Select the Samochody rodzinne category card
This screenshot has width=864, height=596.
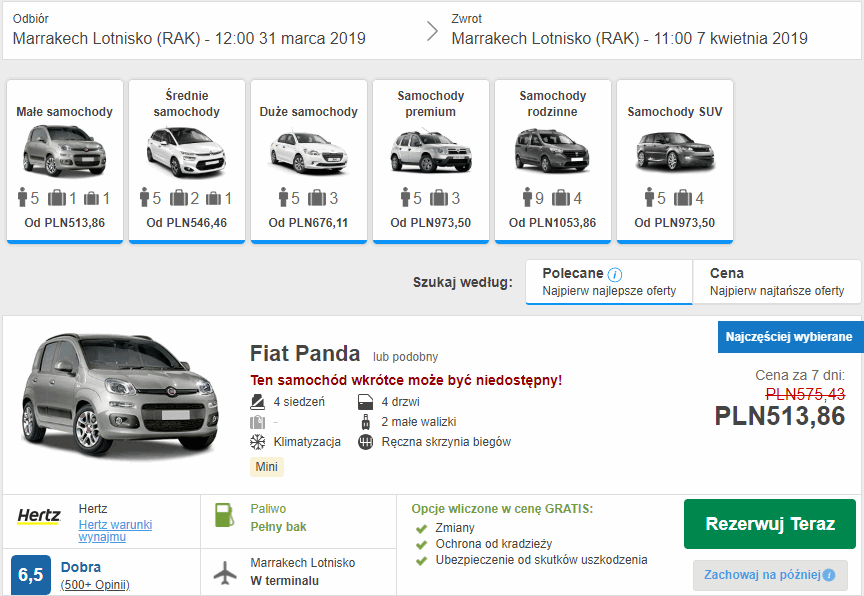click(553, 161)
